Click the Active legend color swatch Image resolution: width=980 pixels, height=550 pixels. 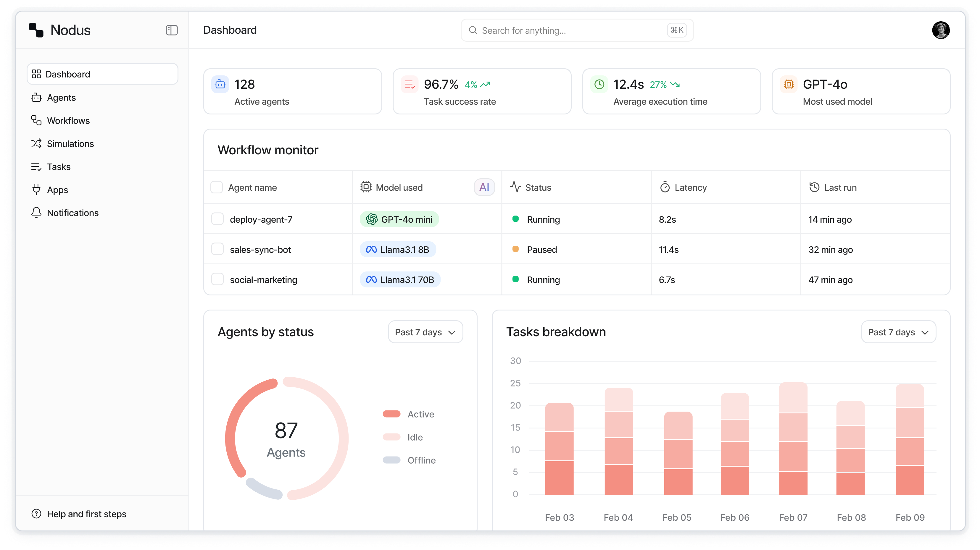(x=391, y=414)
